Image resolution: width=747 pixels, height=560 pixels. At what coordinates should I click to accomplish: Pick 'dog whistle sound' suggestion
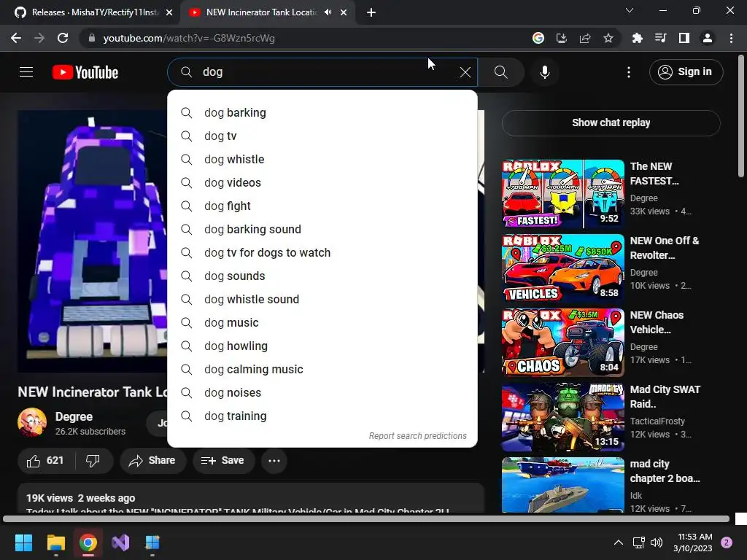322,300
